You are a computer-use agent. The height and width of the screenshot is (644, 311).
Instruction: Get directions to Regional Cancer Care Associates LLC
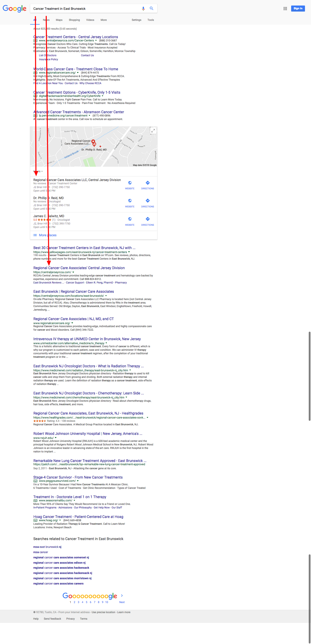click(x=147, y=185)
